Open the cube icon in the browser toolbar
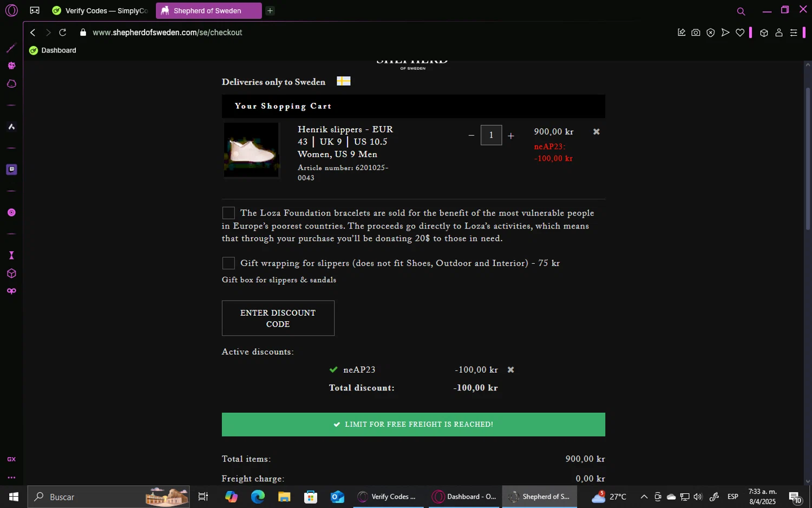Image resolution: width=812 pixels, height=508 pixels. pos(764,32)
